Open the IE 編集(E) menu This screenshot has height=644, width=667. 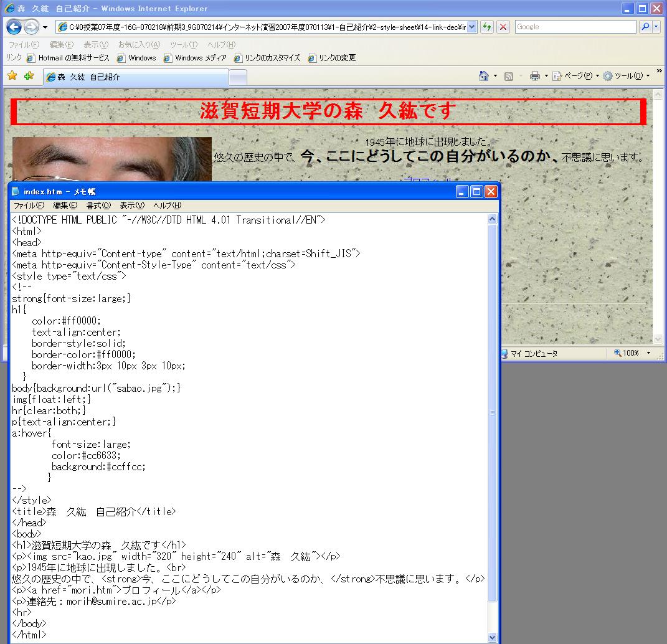coord(61,45)
